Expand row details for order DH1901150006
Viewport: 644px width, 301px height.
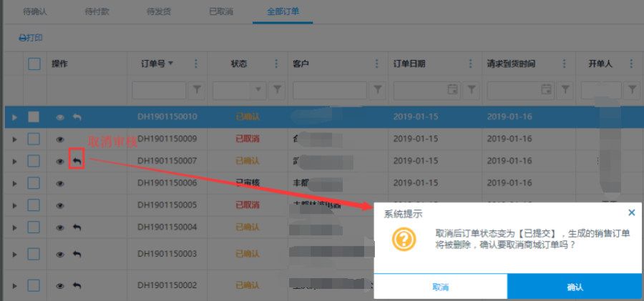click(x=14, y=183)
